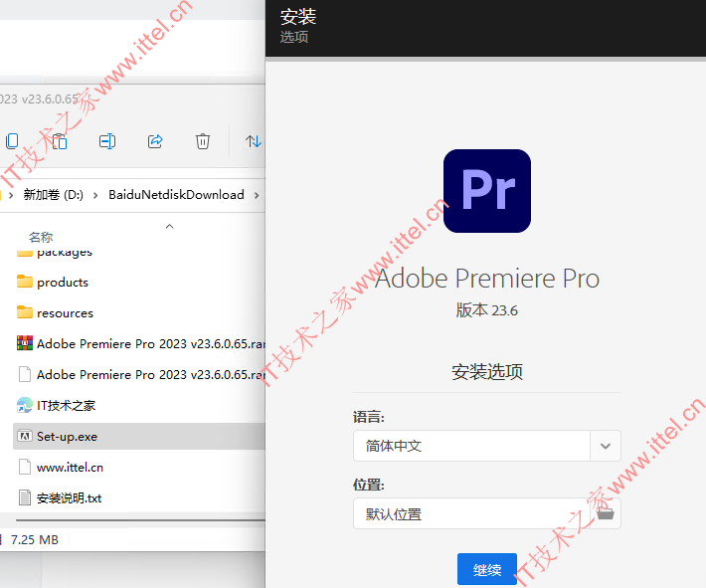This screenshot has height=588, width=706.
Task: Click the Premiere Pro Pr logo
Action: (486, 191)
